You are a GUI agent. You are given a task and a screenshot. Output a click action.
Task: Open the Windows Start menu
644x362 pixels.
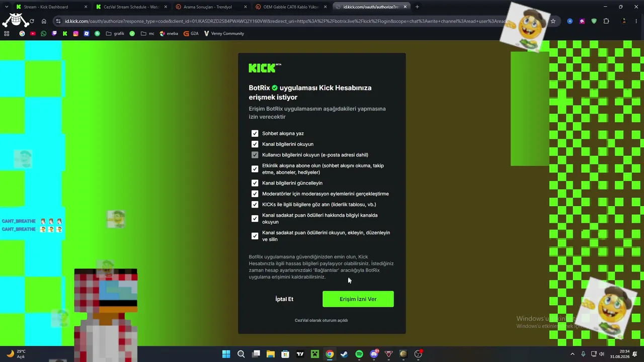point(226,354)
